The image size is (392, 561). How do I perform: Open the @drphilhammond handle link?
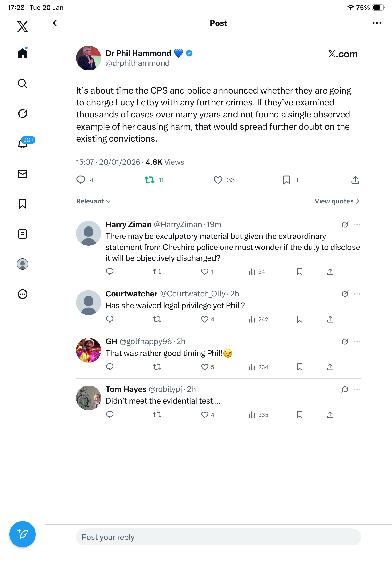click(137, 63)
